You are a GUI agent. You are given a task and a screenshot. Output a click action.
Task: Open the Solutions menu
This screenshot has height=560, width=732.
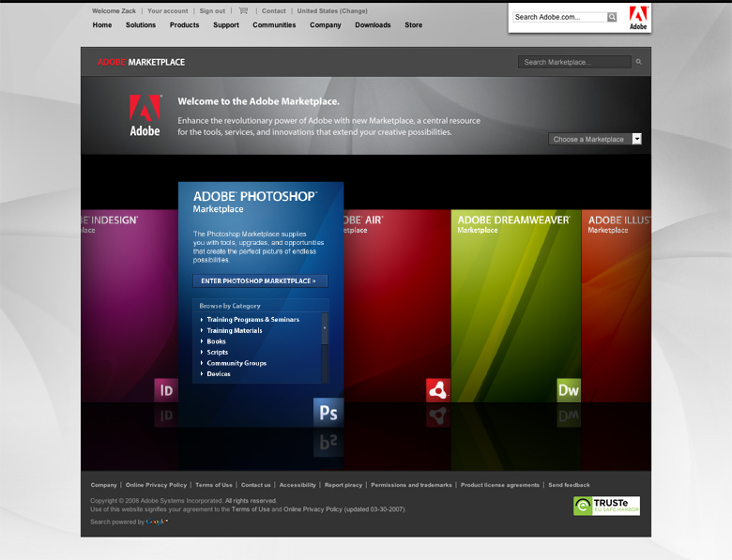pos(141,25)
